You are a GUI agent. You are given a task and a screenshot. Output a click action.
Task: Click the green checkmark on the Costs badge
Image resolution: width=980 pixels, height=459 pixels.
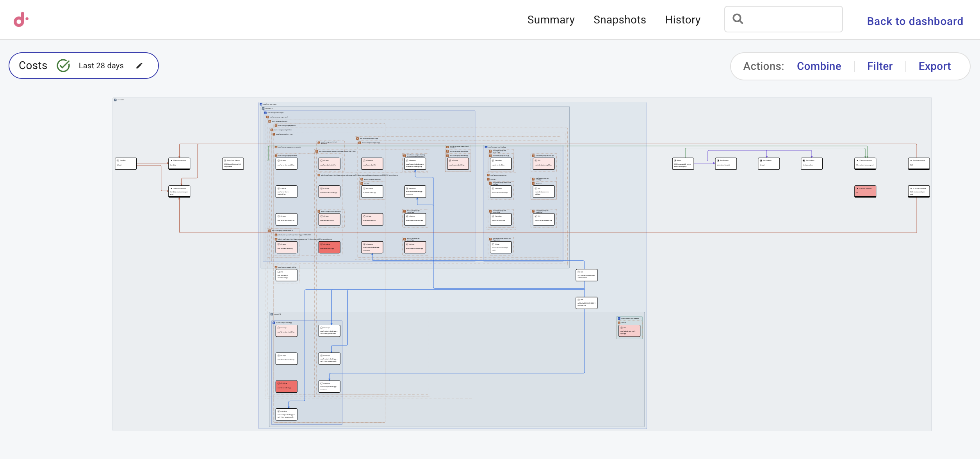coord(64,65)
